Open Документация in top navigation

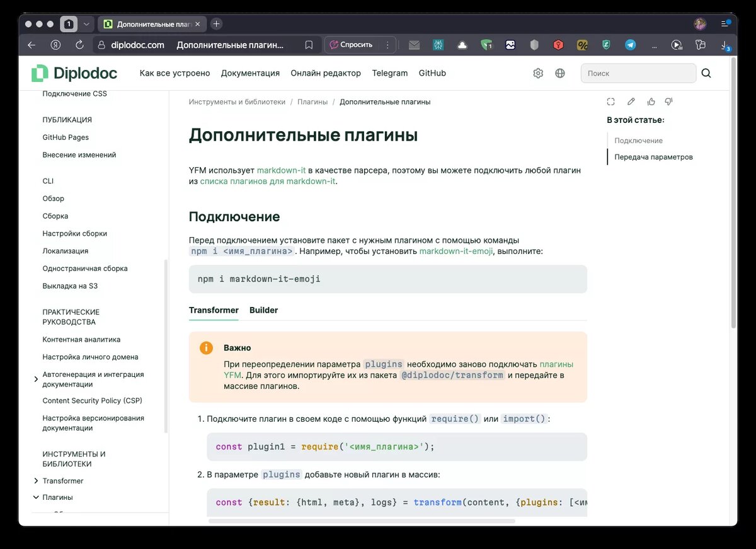tap(250, 73)
